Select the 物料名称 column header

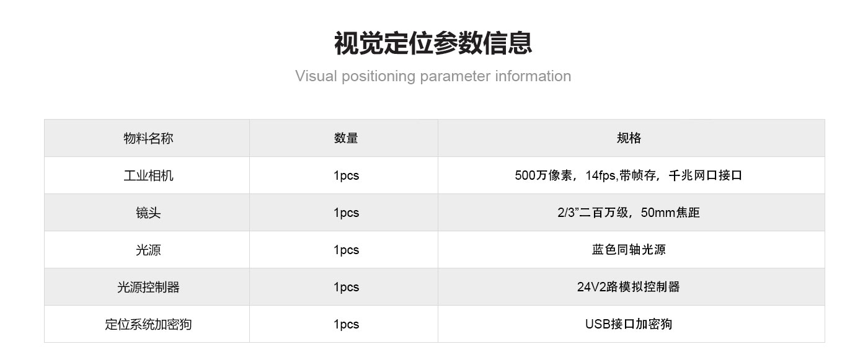pyautogui.click(x=148, y=138)
